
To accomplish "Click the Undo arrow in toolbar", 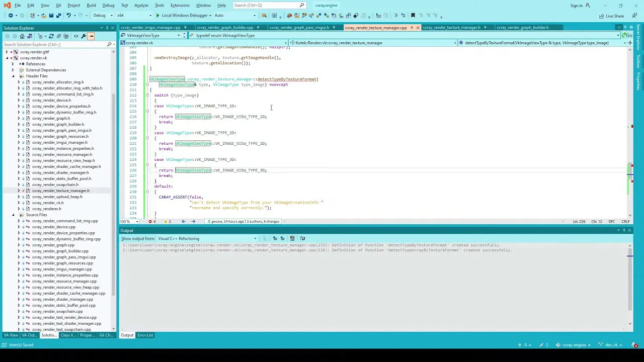I will (x=68, y=16).
